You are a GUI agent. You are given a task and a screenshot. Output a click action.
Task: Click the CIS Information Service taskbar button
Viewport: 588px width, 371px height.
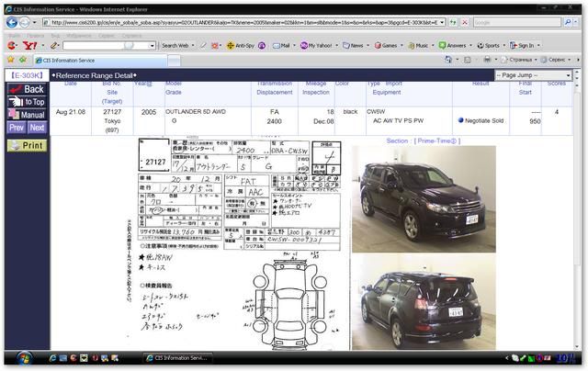(177, 358)
